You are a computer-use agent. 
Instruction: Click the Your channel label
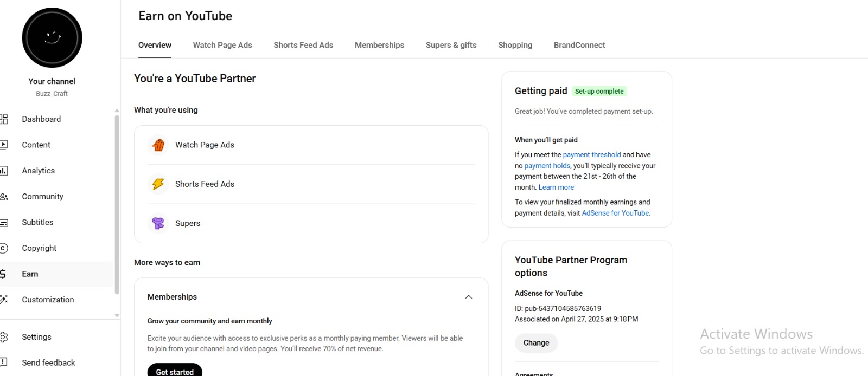(x=52, y=81)
